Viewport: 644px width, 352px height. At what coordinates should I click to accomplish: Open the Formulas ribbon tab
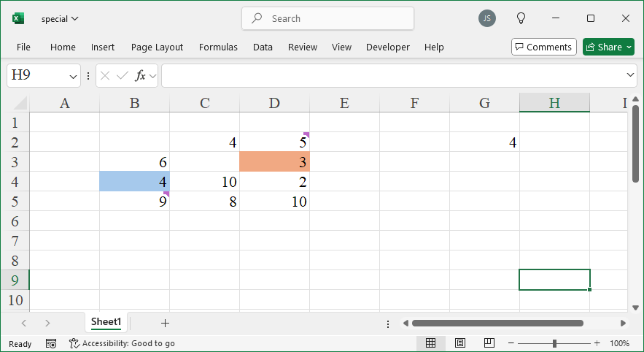tap(218, 47)
